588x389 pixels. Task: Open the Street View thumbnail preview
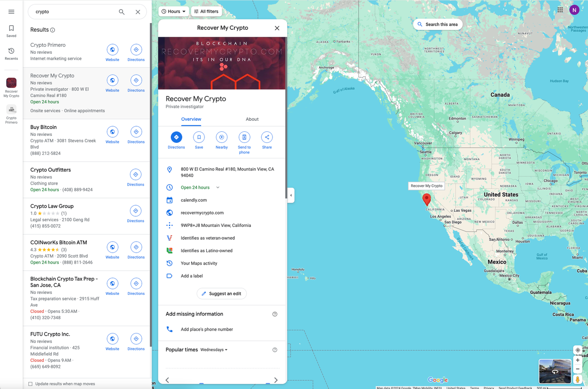pyautogui.click(x=555, y=372)
